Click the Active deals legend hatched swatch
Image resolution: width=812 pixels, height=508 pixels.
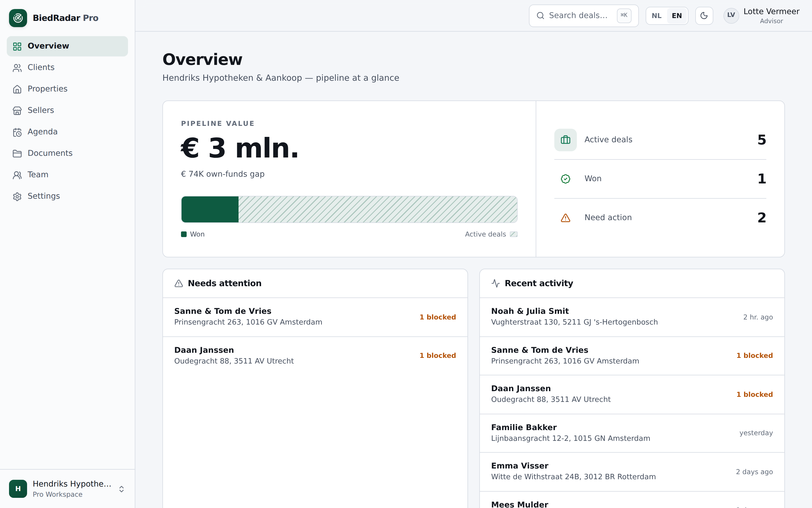click(x=514, y=235)
